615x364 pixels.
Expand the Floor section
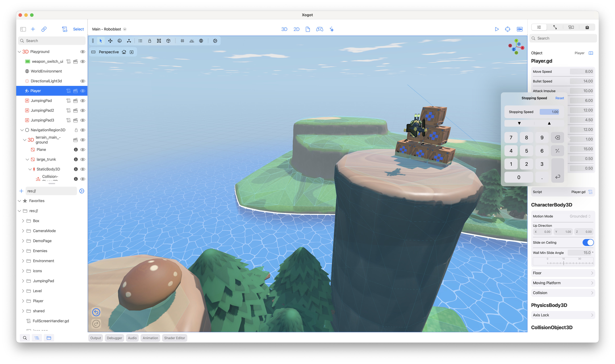563,273
